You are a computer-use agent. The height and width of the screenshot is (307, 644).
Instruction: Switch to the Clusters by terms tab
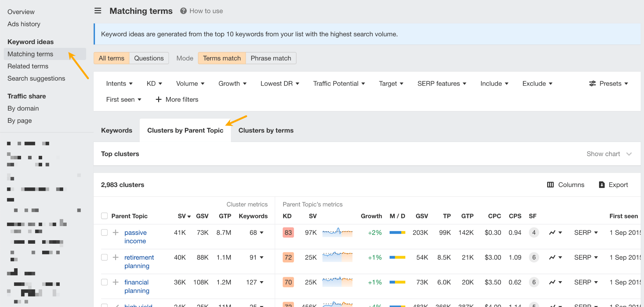(x=266, y=130)
